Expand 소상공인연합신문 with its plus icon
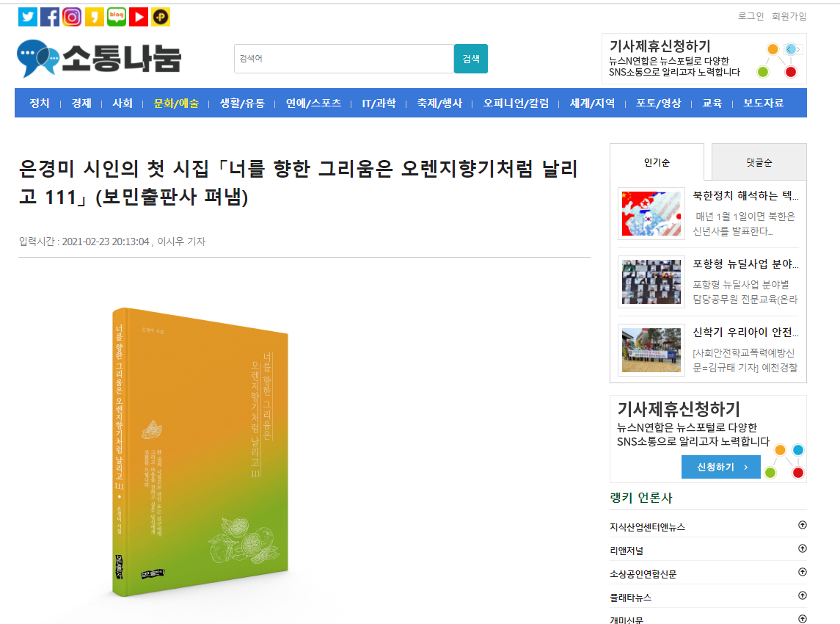The width and height of the screenshot is (840, 624). click(x=802, y=572)
